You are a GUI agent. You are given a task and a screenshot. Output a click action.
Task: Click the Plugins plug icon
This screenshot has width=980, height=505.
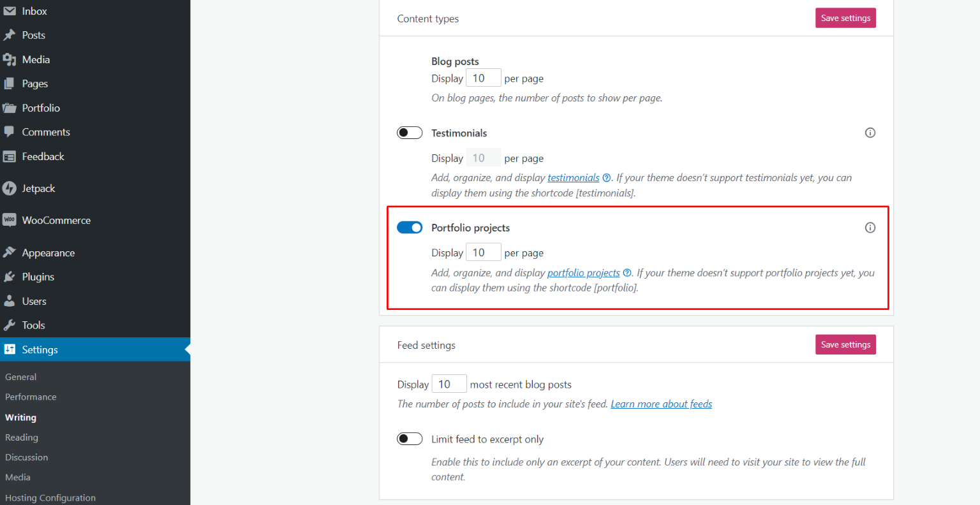(x=10, y=277)
